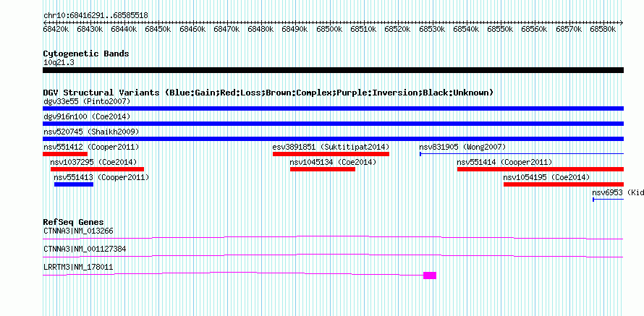Click the dgv33e55 (Pinto2007) variant label

pyautogui.click(x=87, y=101)
